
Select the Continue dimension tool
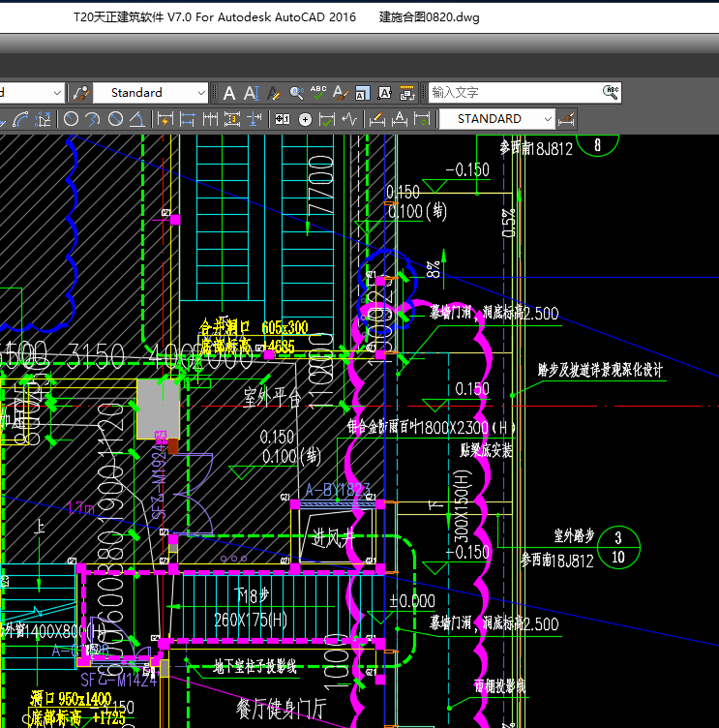point(210,119)
